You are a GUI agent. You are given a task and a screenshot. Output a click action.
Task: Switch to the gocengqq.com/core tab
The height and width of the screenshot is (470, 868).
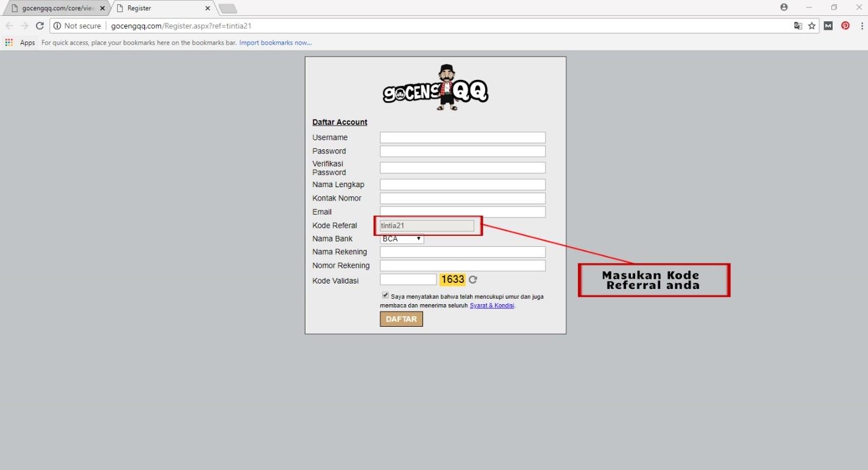click(x=54, y=9)
